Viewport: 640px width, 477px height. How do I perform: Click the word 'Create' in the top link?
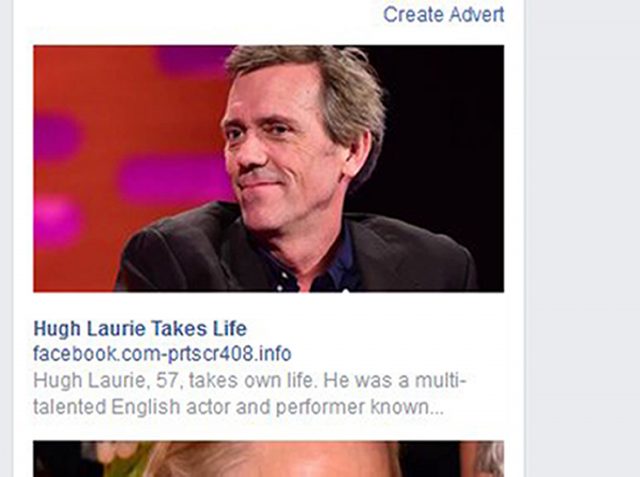pos(413,15)
